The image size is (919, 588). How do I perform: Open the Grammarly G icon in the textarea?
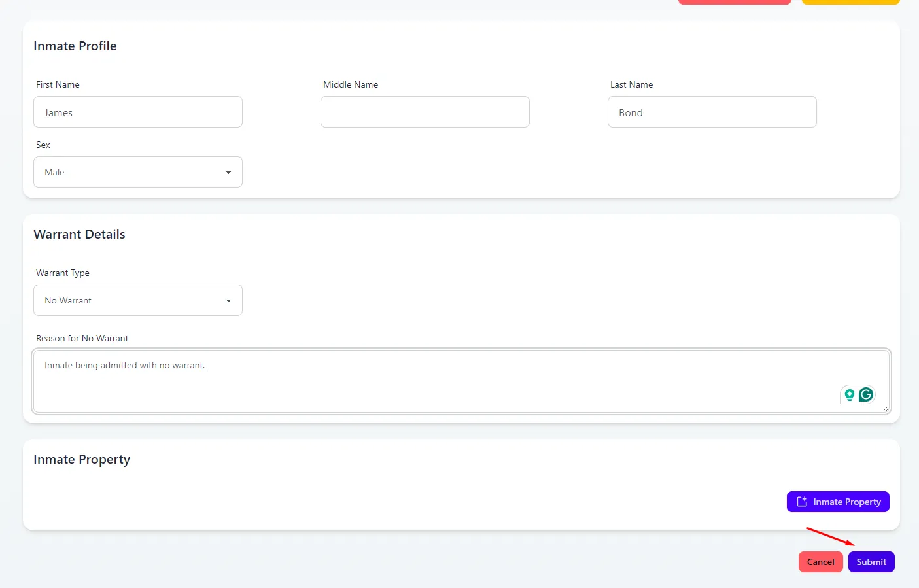[866, 394]
